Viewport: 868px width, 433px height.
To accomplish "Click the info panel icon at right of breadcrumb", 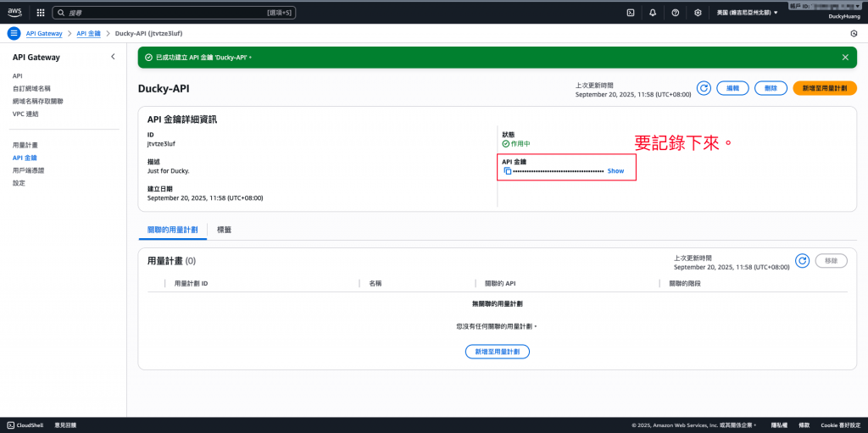I will (854, 33).
